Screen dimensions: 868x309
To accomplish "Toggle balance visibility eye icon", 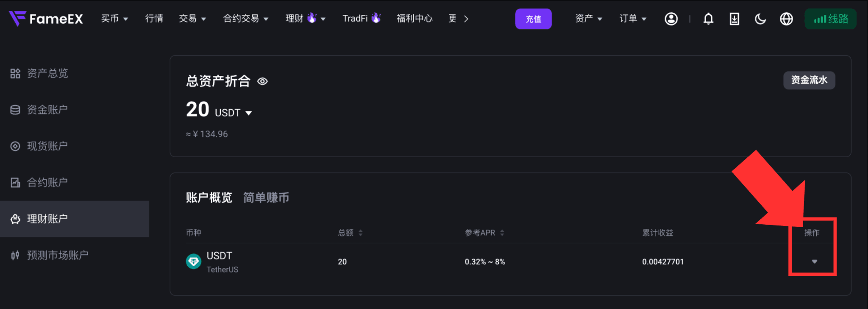I will point(262,81).
